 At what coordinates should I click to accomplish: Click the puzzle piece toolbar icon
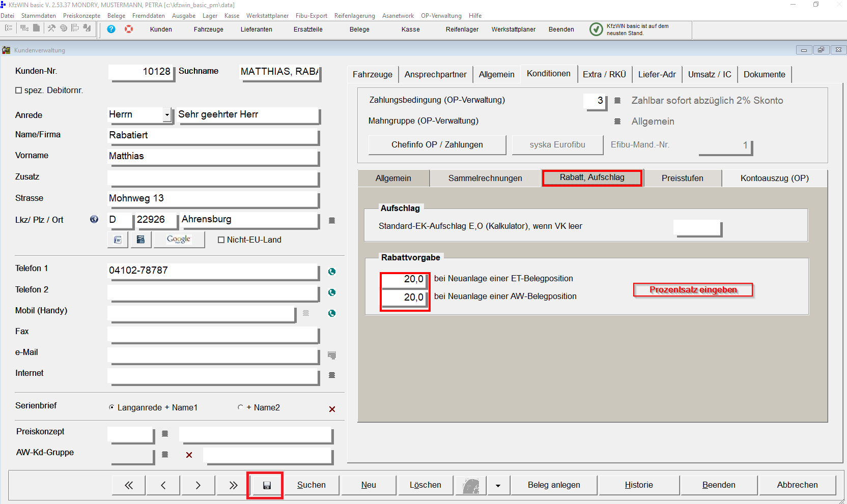coord(87,28)
